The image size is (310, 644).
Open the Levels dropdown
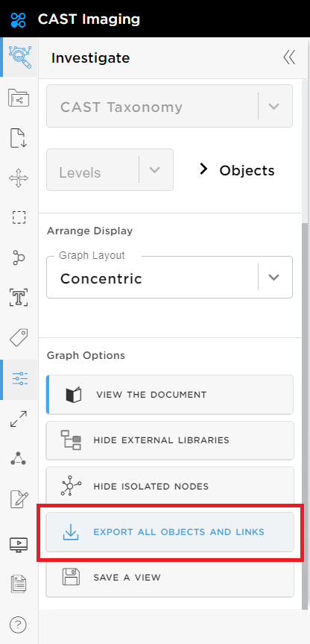110,169
